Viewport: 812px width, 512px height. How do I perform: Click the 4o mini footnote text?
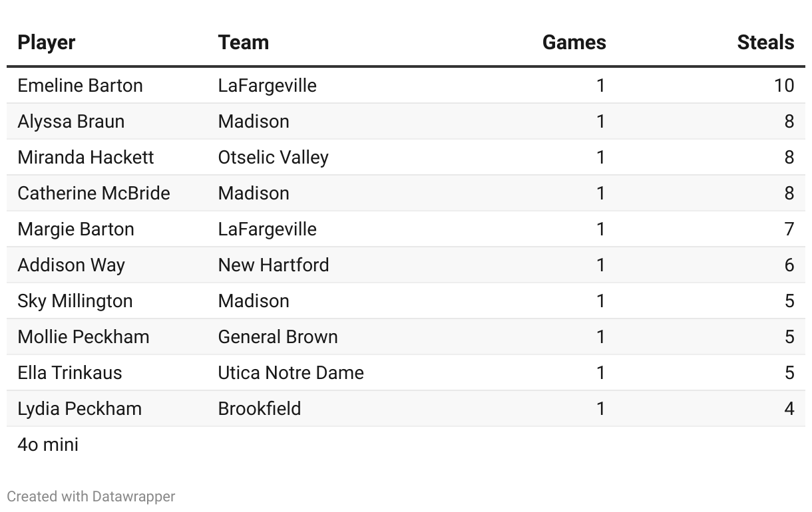48,444
